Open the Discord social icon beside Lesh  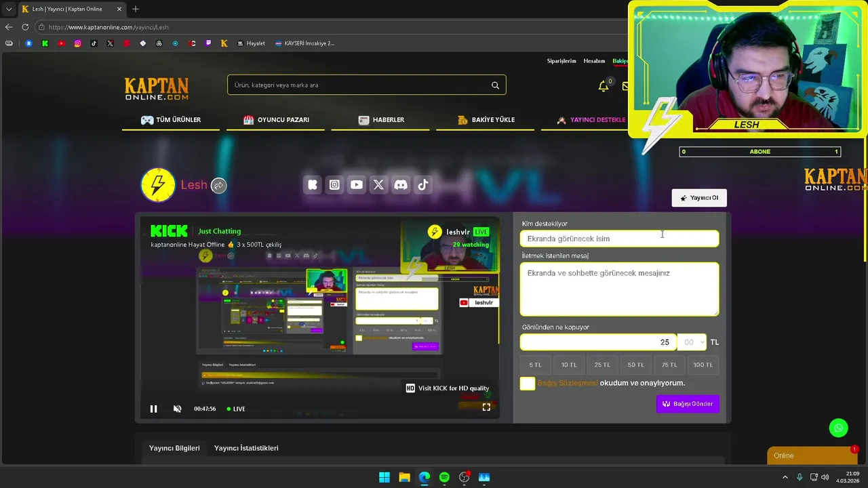point(401,184)
